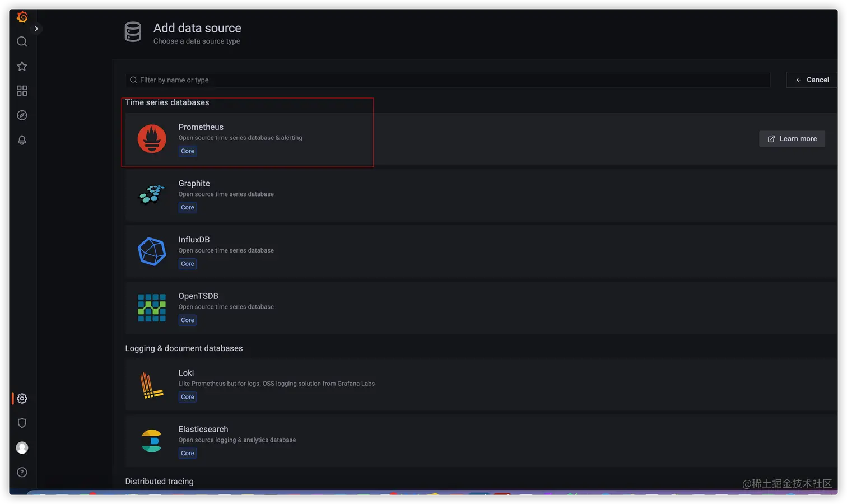Click the Add data source page title
Image resolution: width=847 pixels, height=504 pixels.
197,28
